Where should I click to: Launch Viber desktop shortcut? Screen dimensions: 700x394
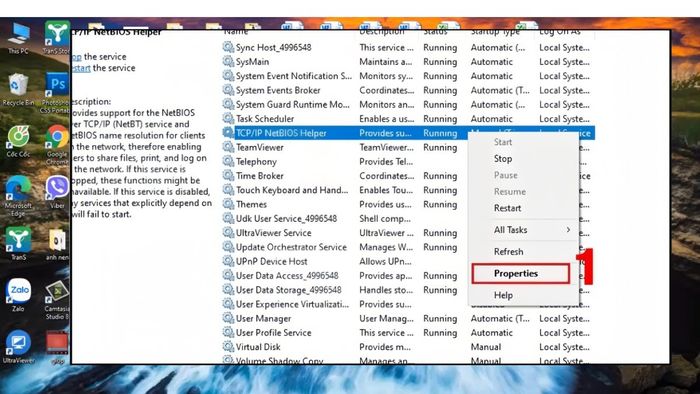tap(57, 192)
